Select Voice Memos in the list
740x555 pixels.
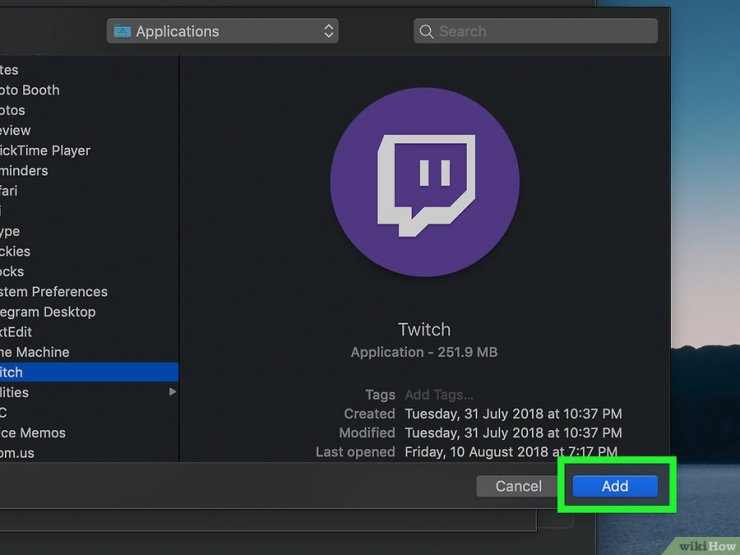[89, 433]
